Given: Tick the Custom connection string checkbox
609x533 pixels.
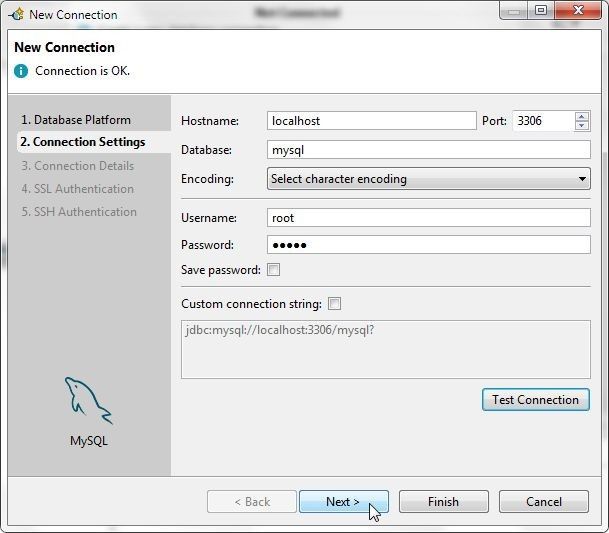Looking at the screenshot, I should (334, 303).
